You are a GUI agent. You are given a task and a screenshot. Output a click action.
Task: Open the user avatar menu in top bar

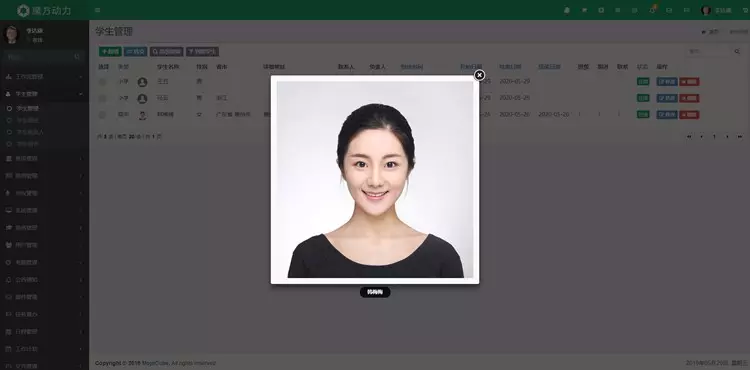(x=716, y=10)
